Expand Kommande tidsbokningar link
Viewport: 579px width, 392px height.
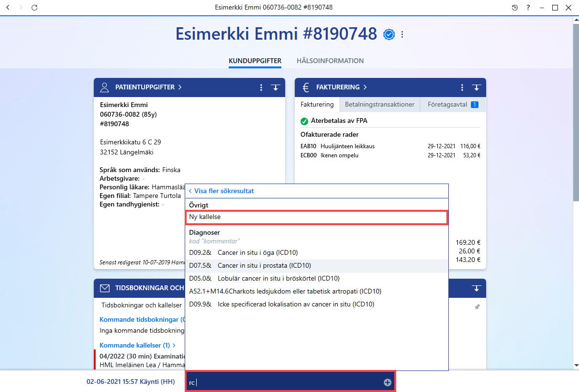[142, 319]
